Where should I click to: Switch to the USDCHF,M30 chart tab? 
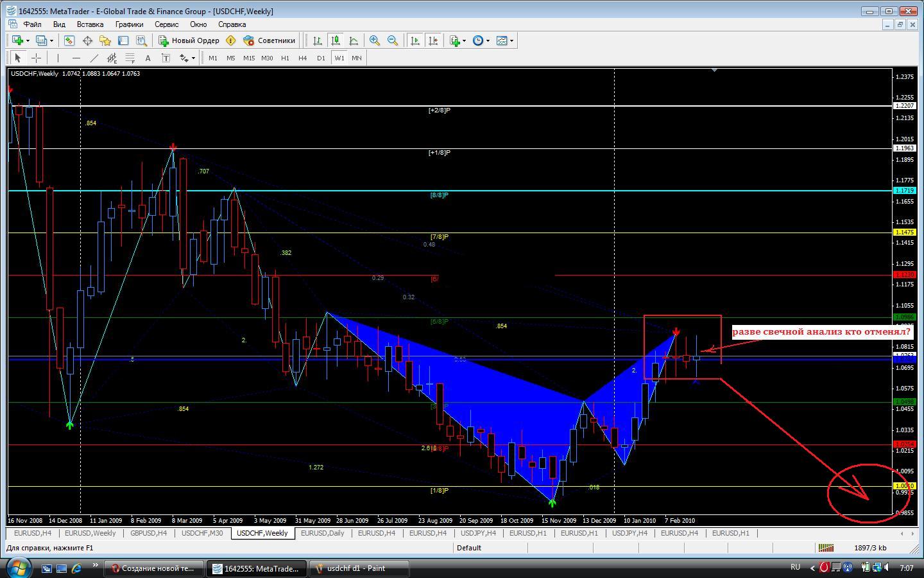pyautogui.click(x=202, y=533)
